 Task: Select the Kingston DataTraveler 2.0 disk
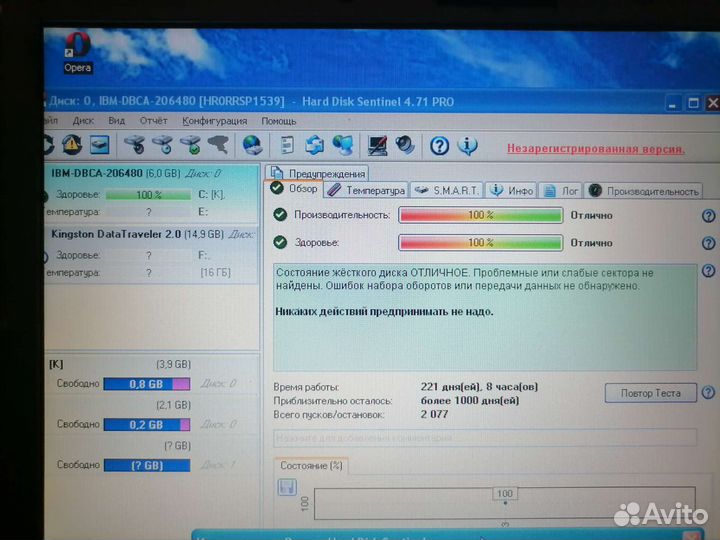[x=152, y=253]
